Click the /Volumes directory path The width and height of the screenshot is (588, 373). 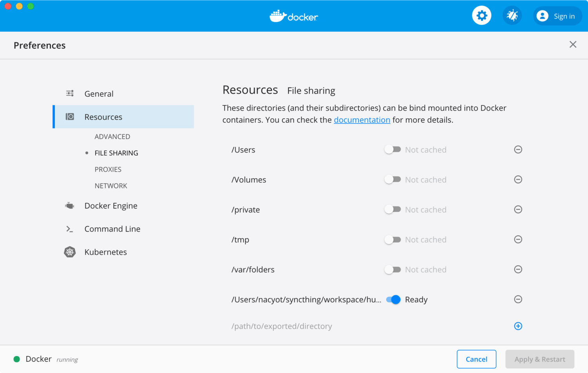[249, 180]
